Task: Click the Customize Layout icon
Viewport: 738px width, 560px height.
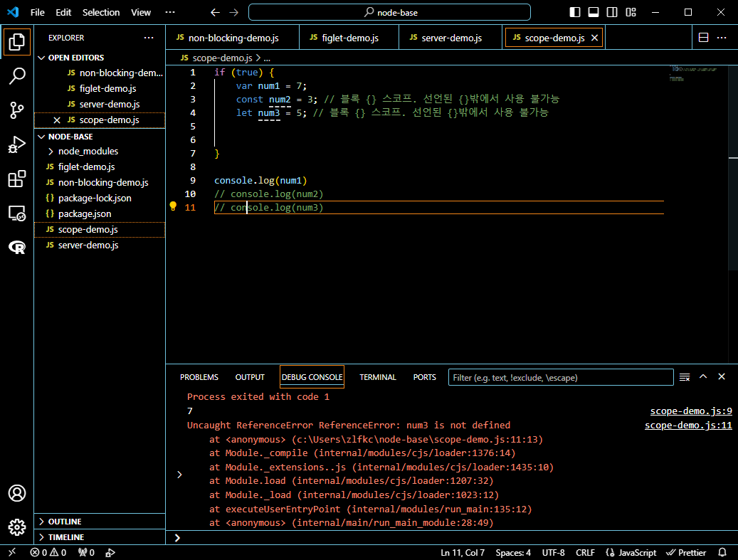Action: tap(631, 12)
